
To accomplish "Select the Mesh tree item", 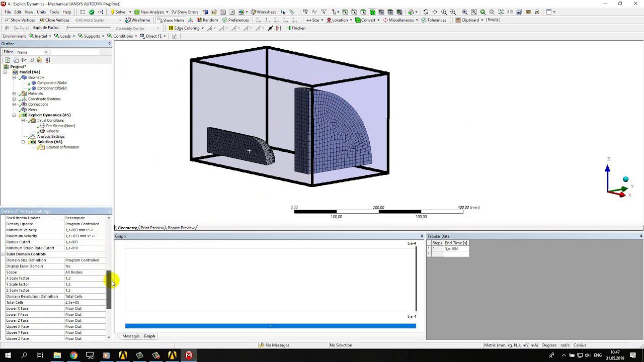I will [x=32, y=110].
